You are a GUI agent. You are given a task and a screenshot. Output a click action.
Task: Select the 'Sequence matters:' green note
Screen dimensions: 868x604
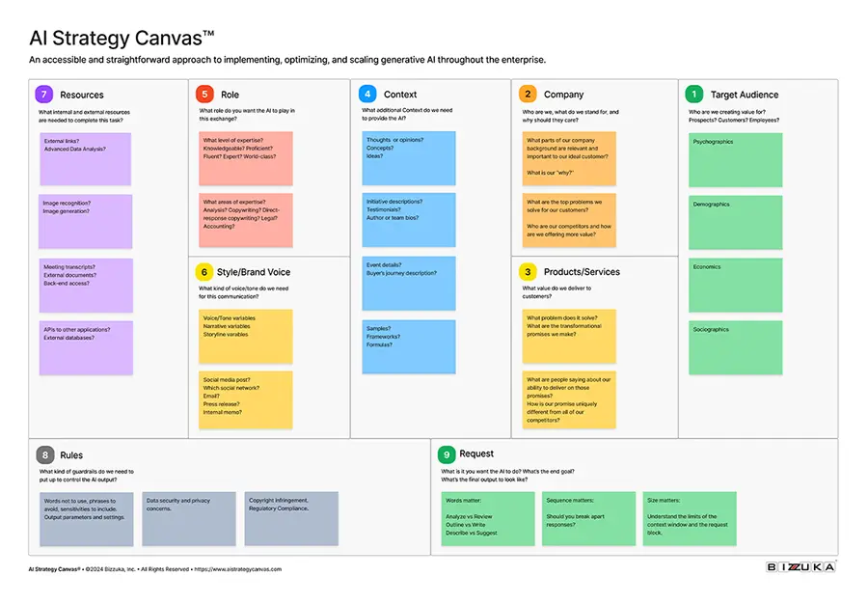pos(589,519)
